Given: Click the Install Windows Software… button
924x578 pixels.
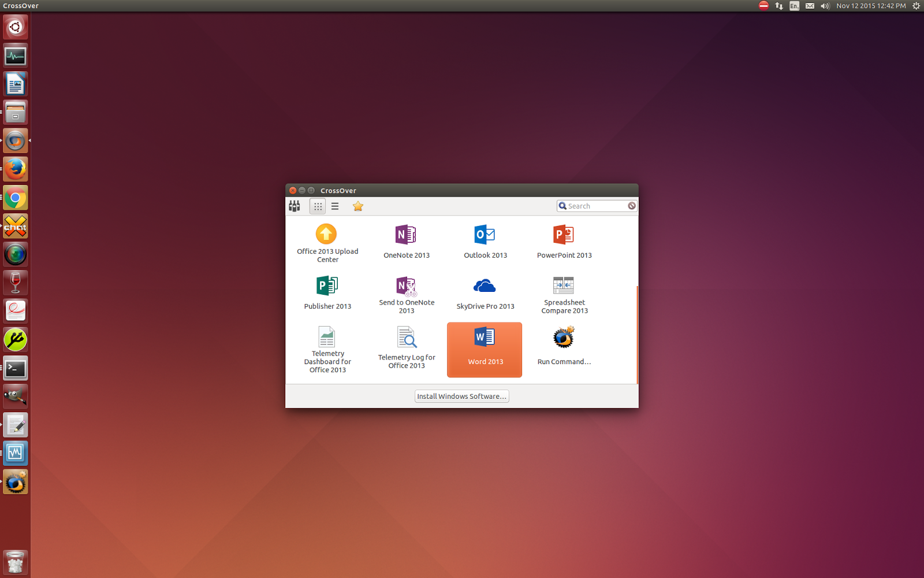Looking at the screenshot, I should (x=461, y=396).
